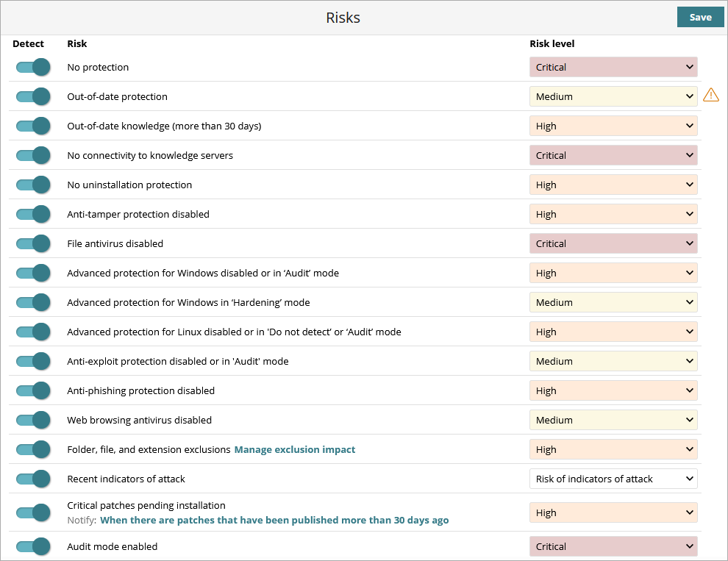Image resolution: width=728 pixels, height=561 pixels.
Task: Click the Save button
Action: tap(700, 16)
